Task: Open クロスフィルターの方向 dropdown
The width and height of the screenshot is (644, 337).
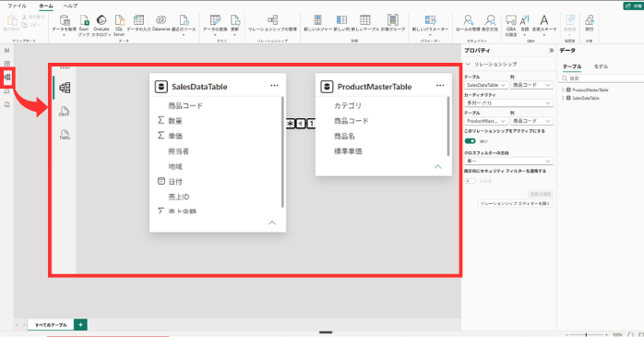Action: (508, 161)
